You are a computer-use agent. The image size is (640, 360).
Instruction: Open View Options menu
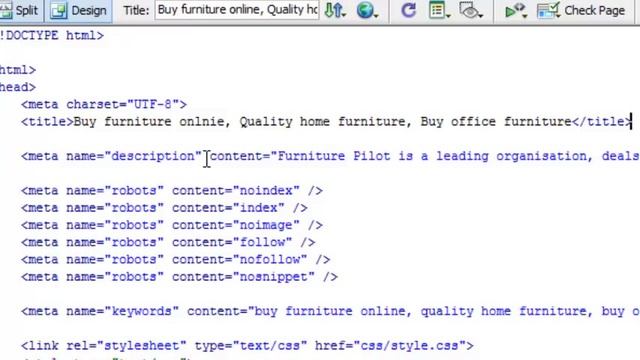439,10
